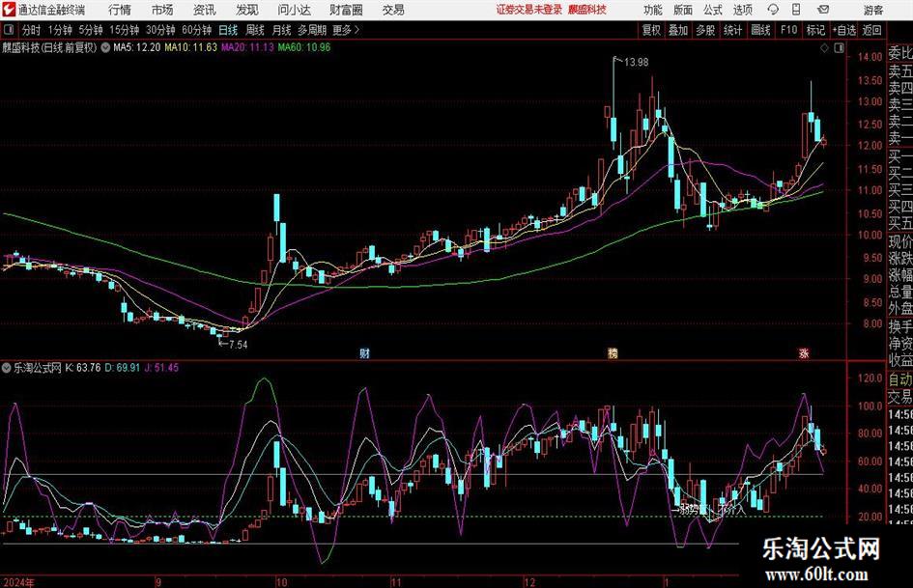
Task: Switch to 30分钟 period
Action: click(160, 30)
